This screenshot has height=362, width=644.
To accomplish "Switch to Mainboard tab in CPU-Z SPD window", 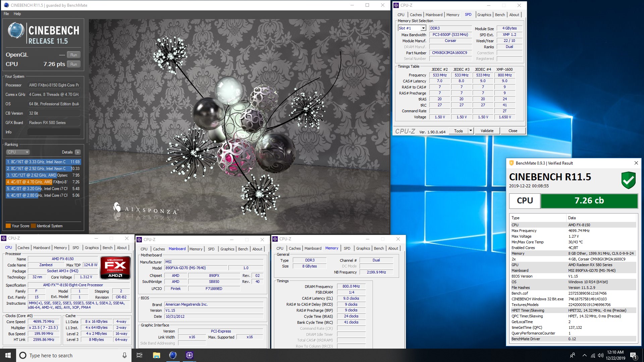I will point(434,15).
